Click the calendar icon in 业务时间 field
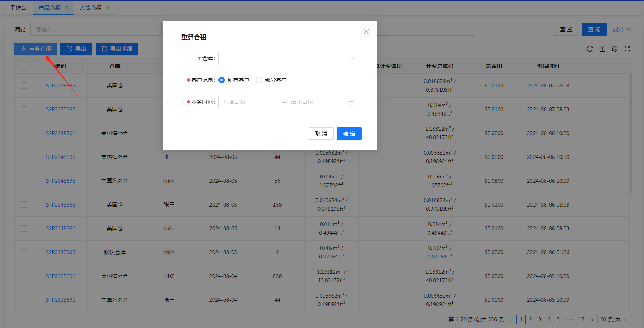Image resolution: width=644 pixels, height=328 pixels. click(x=351, y=102)
